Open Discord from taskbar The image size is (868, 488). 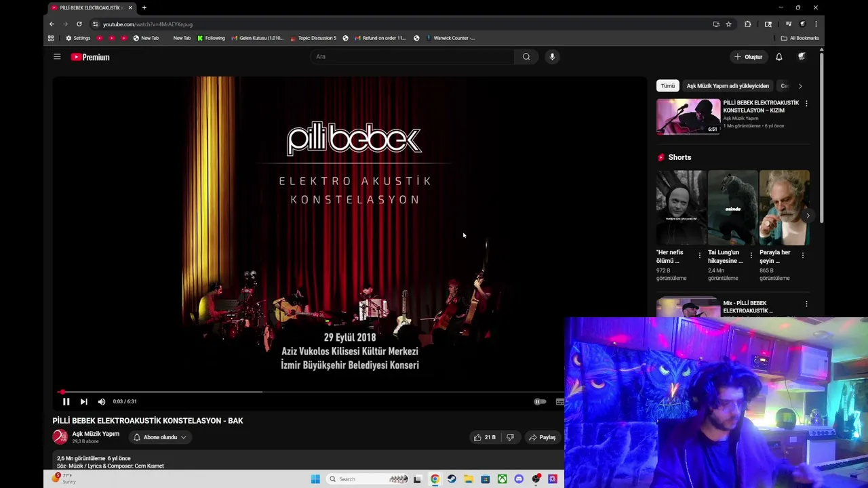[519, 479]
